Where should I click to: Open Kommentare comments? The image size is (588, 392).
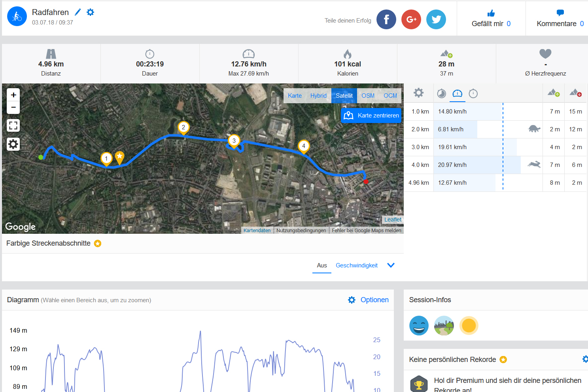[x=560, y=19]
